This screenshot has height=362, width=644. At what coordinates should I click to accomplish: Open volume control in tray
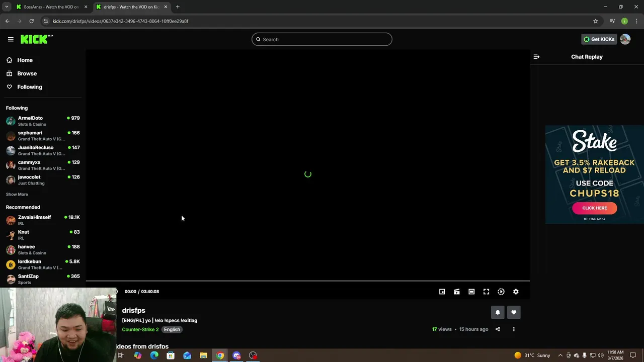[x=600, y=355]
